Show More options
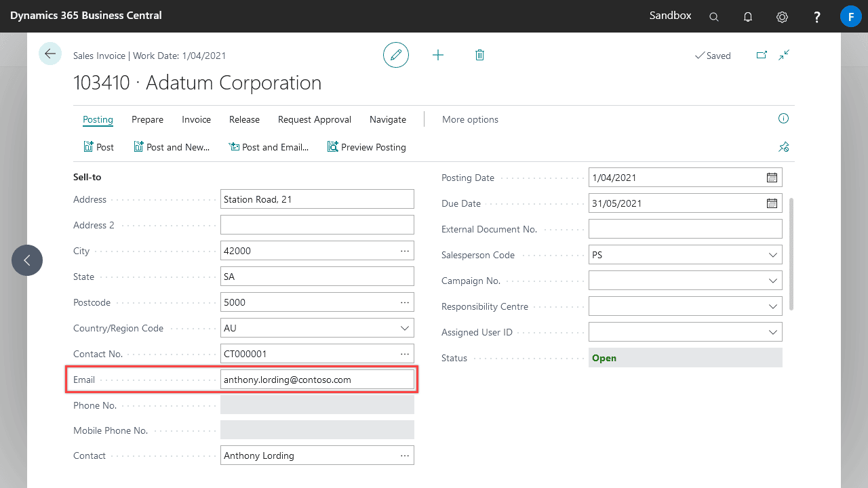 coord(470,119)
